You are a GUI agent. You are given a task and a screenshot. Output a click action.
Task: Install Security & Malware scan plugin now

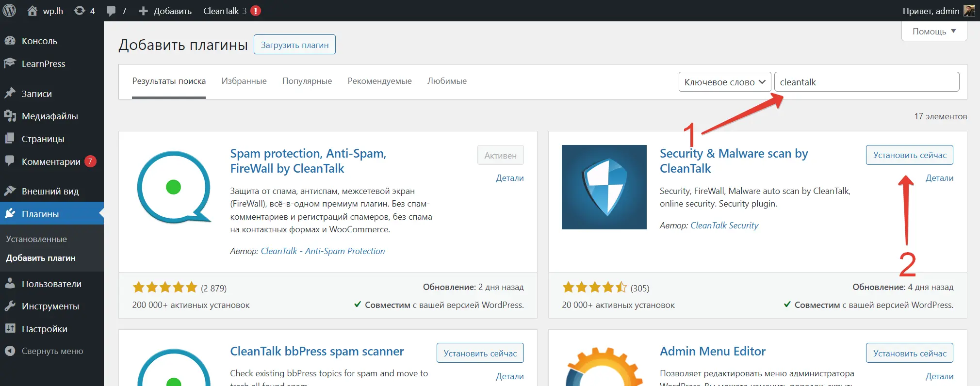pyautogui.click(x=909, y=155)
